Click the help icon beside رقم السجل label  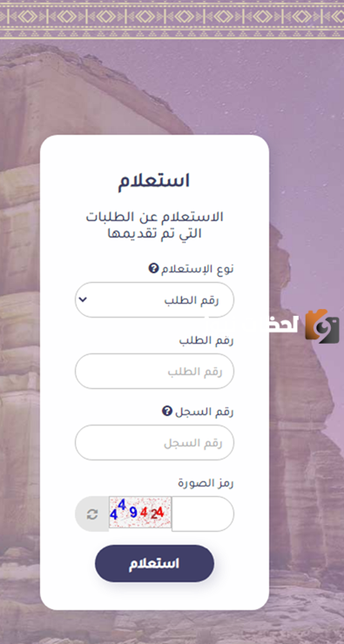pos(166,411)
